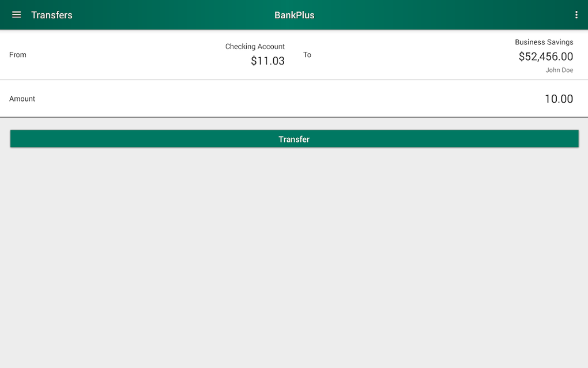Tap the Amount row label
The image size is (588, 368).
(x=22, y=98)
